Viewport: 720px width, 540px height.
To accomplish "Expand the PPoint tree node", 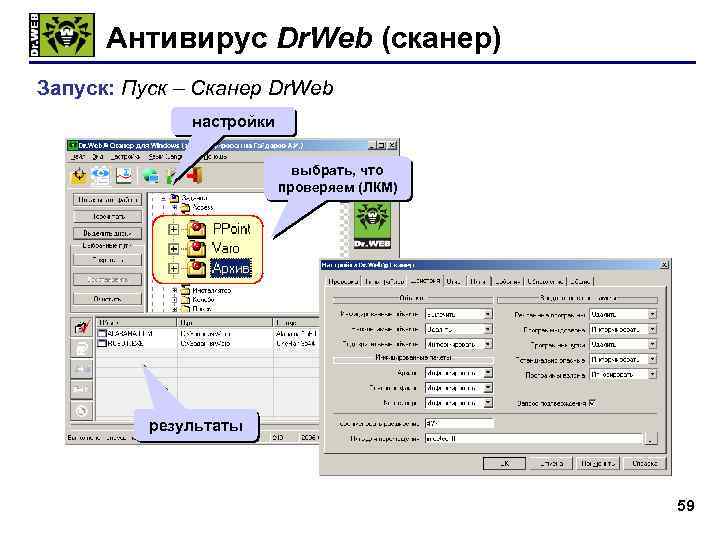I will [173, 229].
